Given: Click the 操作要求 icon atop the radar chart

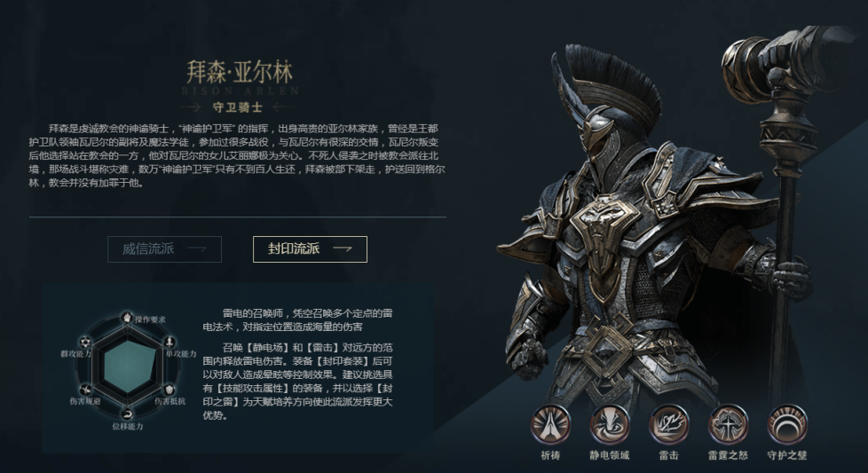Looking at the screenshot, I should tap(127, 318).
